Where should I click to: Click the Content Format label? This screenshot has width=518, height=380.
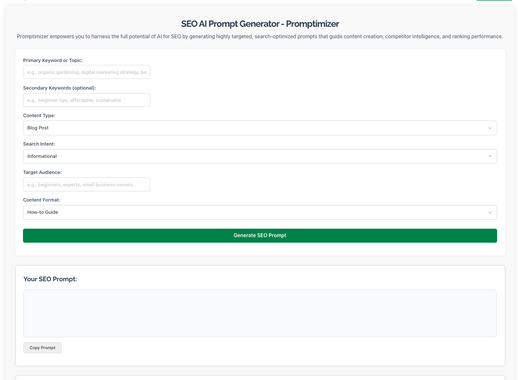click(41, 200)
